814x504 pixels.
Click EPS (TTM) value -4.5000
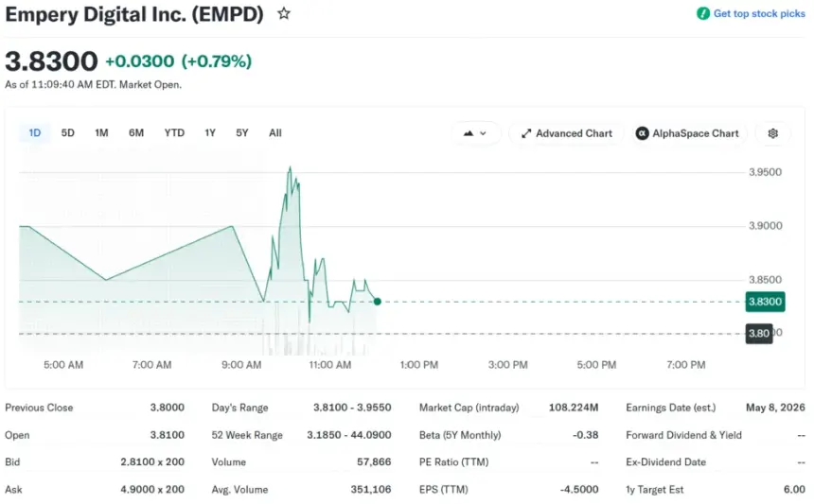click(579, 490)
